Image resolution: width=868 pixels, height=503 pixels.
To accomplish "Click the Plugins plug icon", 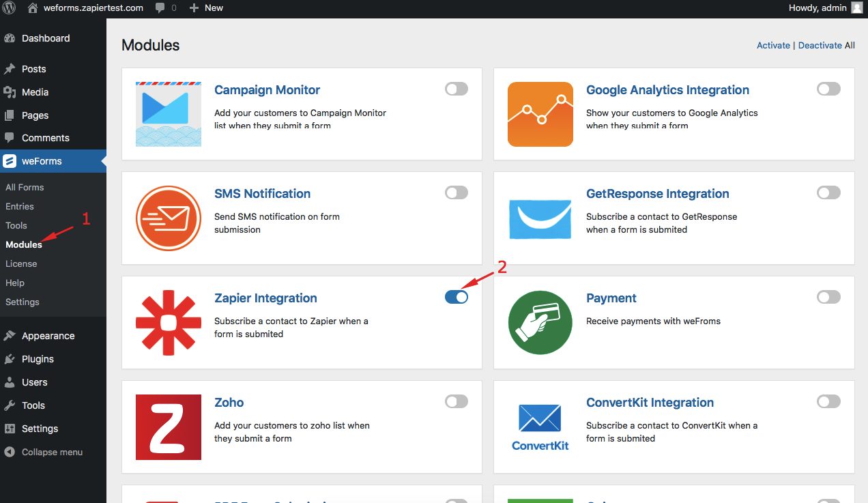I will (x=10, y=359).
